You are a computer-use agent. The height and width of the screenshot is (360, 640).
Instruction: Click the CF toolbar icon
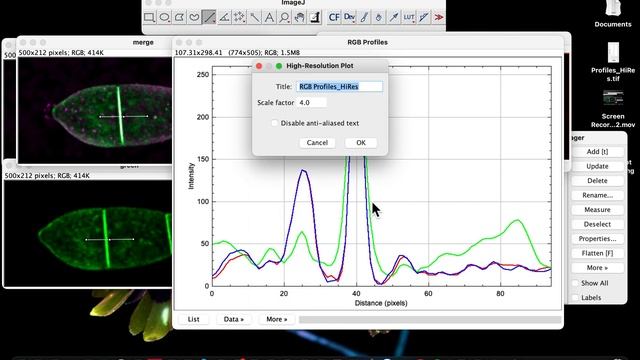point(334,17)
